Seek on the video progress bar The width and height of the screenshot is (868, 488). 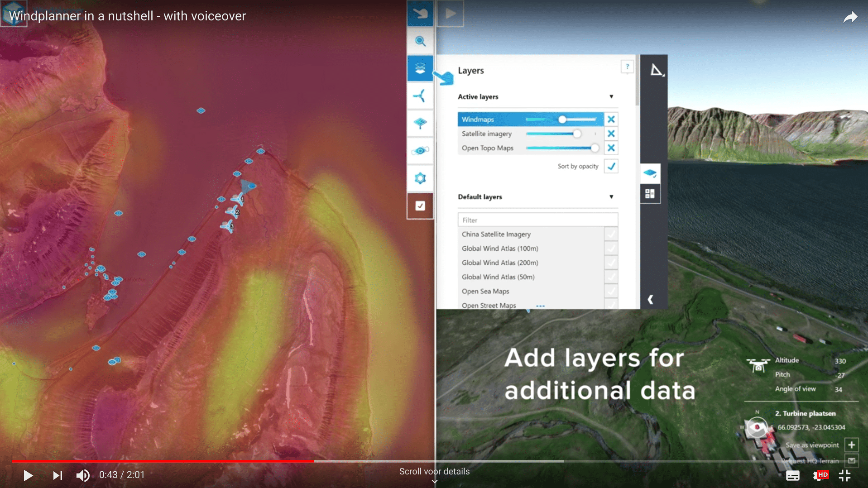[x=434, y=461]
